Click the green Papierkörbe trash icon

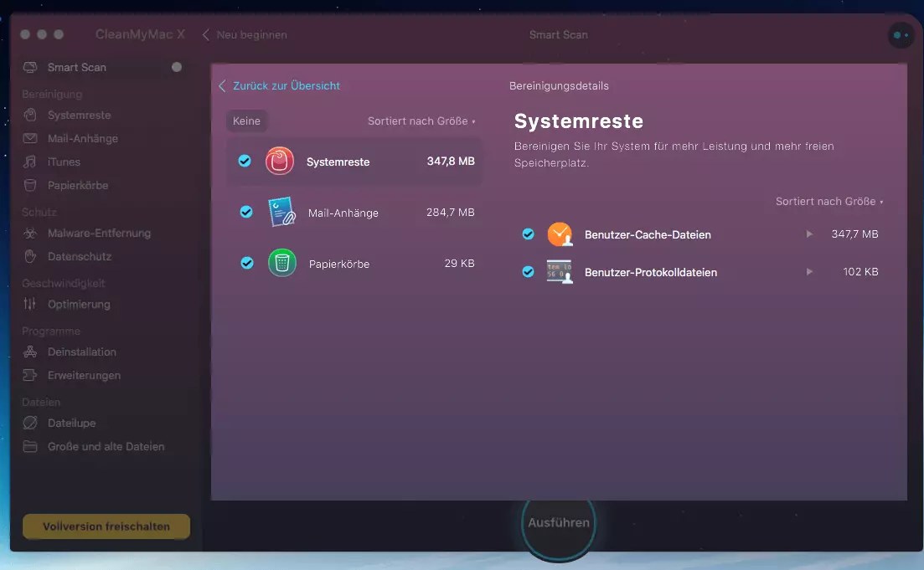point(282,263)
